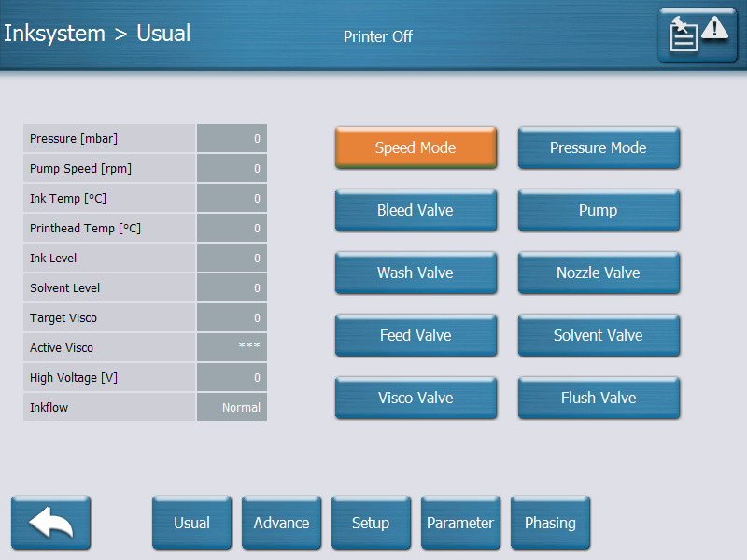The height and width of the screenshot is (560, 747).
Task: Switch to the Advance tab
Action: (282, 523)
